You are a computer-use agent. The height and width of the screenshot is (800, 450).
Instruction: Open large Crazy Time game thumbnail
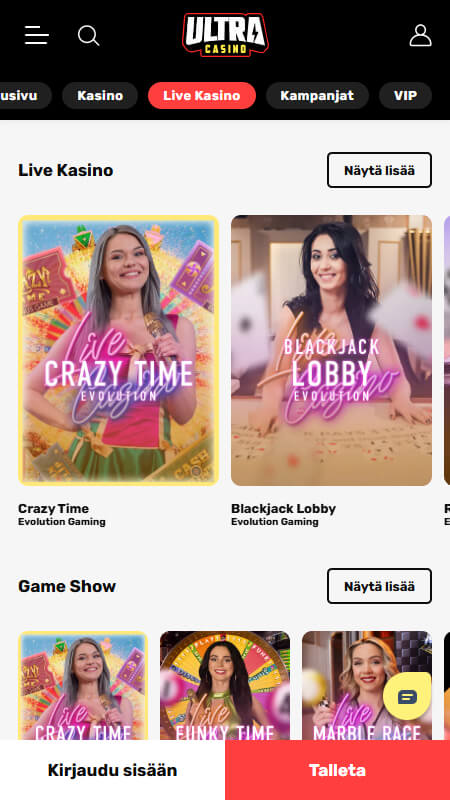click(x=118, y=350)
